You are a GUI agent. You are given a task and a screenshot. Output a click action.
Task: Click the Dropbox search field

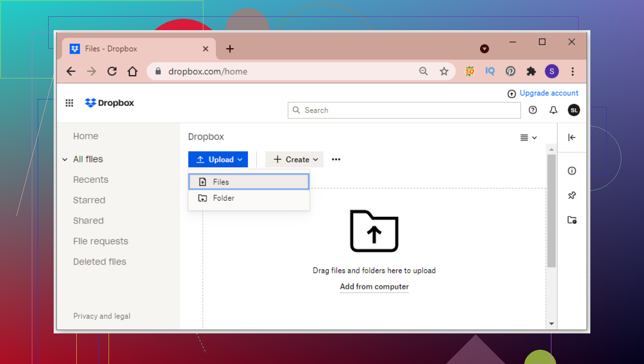[x=404, y=110]
